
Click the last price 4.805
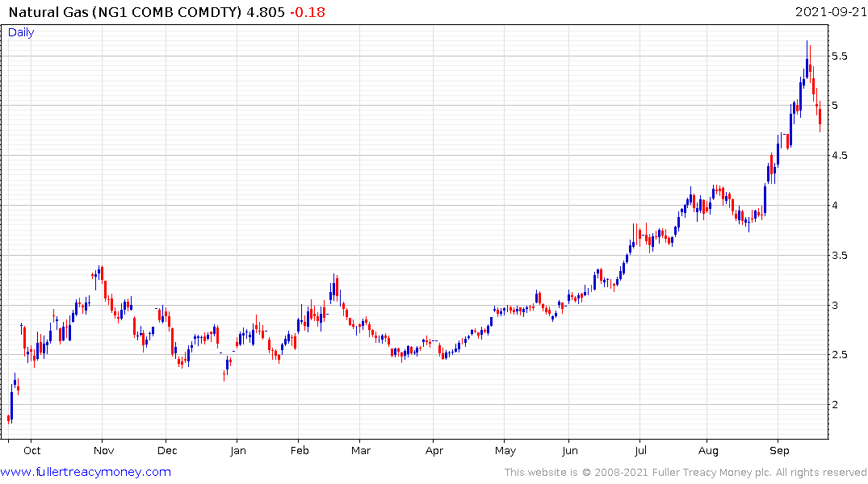pyautogui.click(x=266, y=12)
